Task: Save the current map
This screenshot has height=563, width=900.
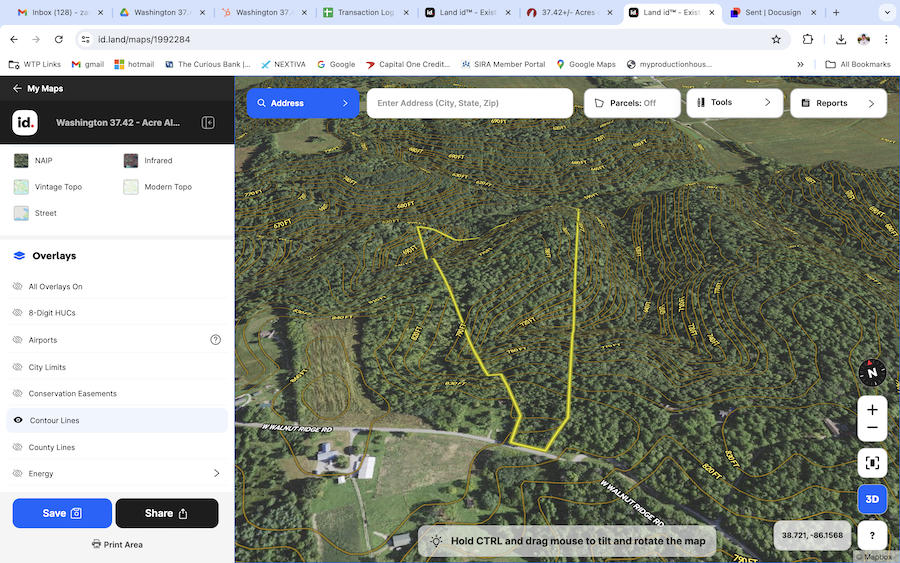Action: [x=62, y=513]
